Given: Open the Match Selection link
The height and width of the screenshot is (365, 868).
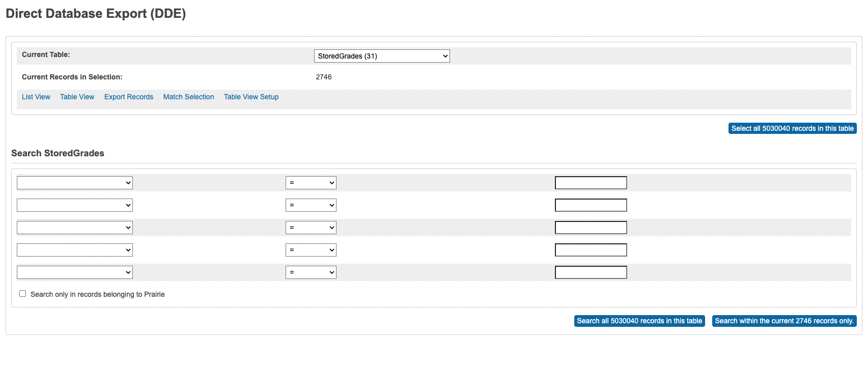Looking at the screenshot, I should (188, 97).
